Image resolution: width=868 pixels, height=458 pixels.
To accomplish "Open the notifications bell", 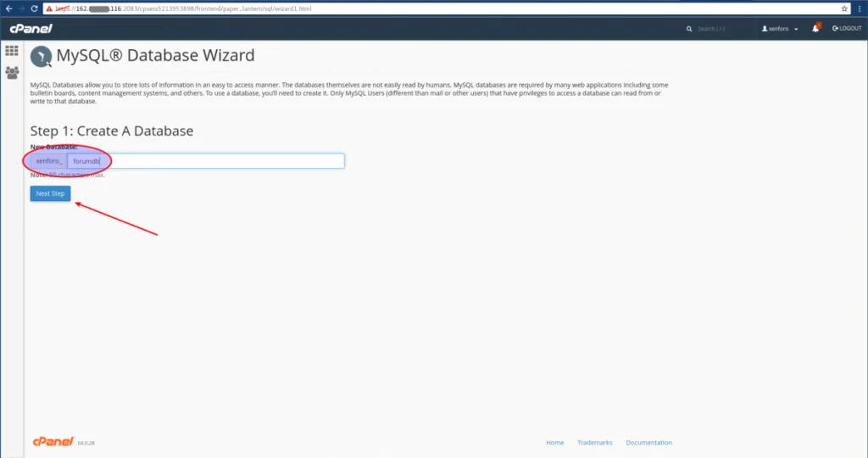I will point(816,28).
